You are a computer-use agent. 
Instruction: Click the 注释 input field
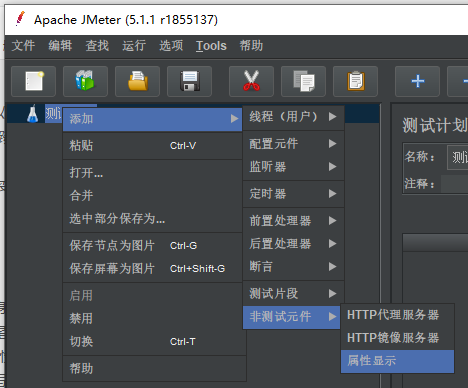454,184
